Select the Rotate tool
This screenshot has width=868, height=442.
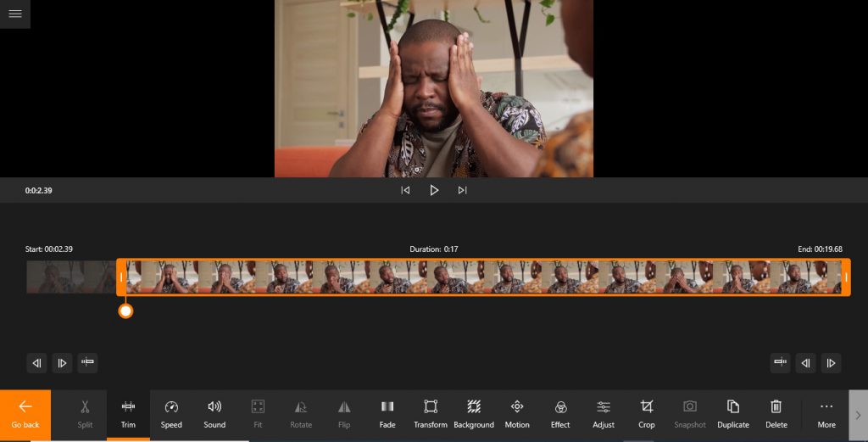[301, 415]
